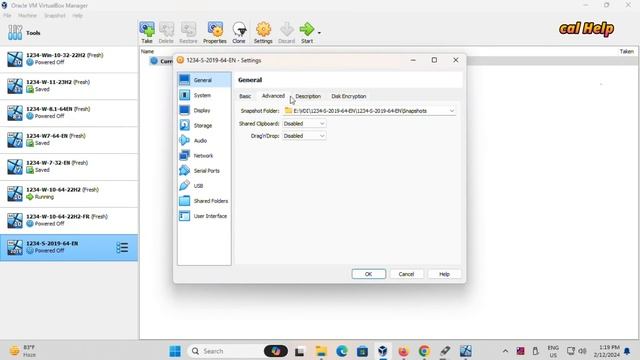This screenshot has width=640, height=360.
Task: Open the USB settings category
Action: coord(204,186)
